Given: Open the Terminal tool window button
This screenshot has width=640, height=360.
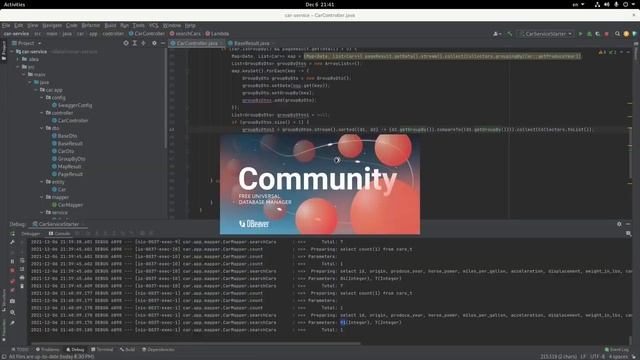Looking at the screenshot, I should click(x=102, y=349).
